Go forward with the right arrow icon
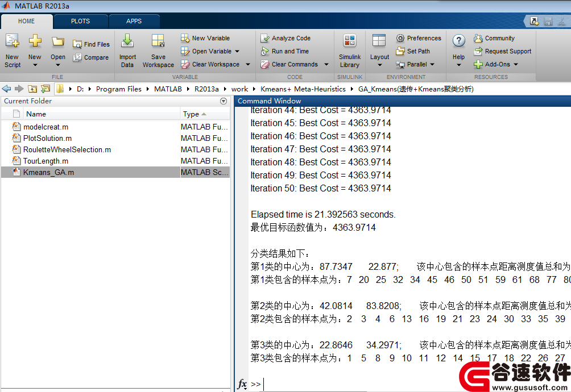 click(19, 89)
